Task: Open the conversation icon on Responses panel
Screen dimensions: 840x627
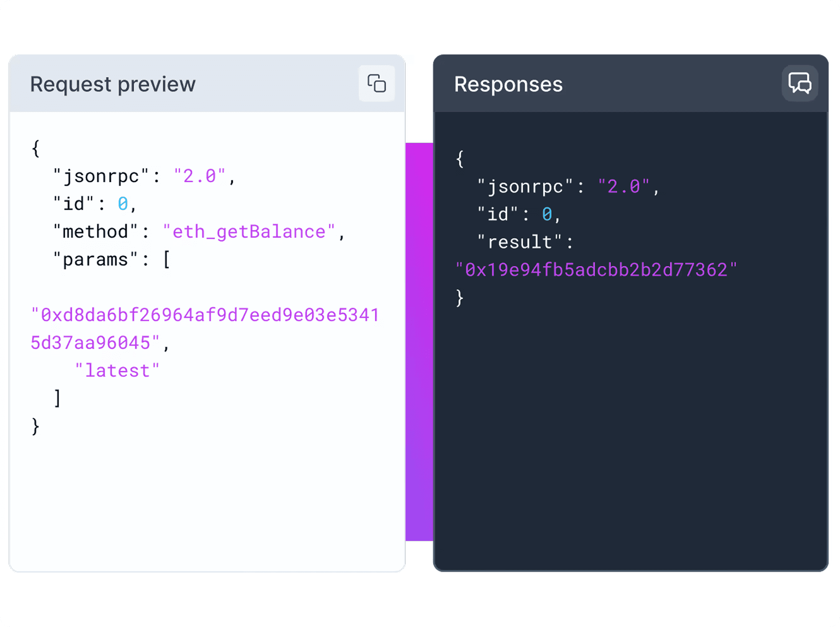Action: pyautogui.click(x=799, y=83)
